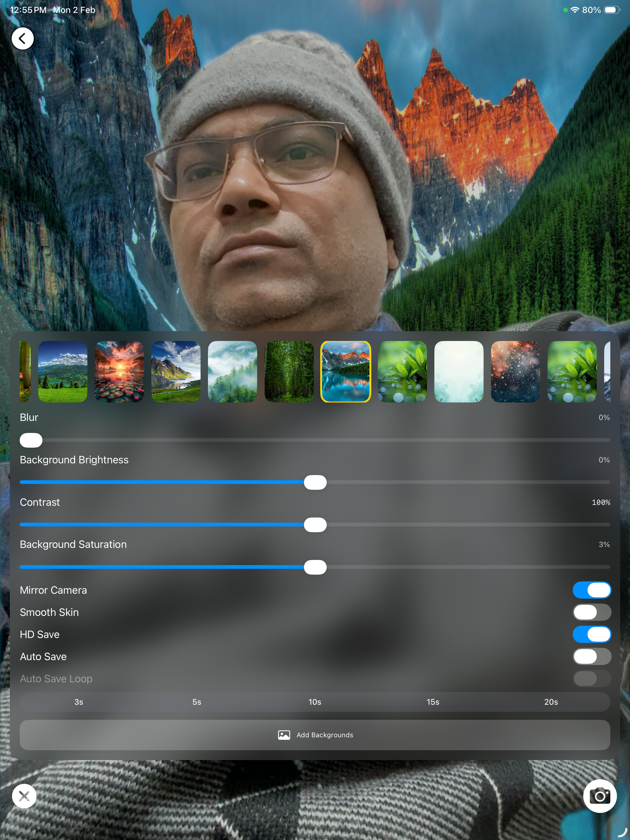The image size is (630, 840).
Task: Choose the 10s timer segment
Action: (315, 702)
